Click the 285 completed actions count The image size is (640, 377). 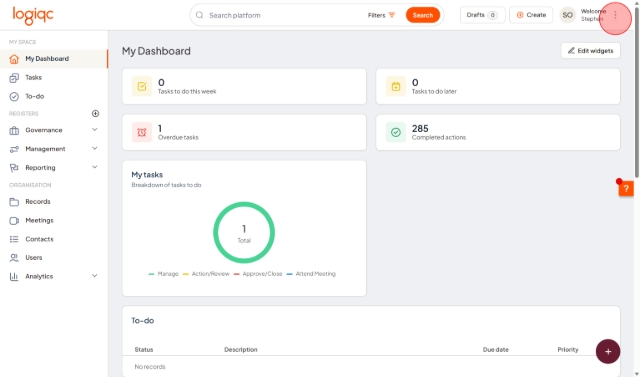[x=420, y=129]
